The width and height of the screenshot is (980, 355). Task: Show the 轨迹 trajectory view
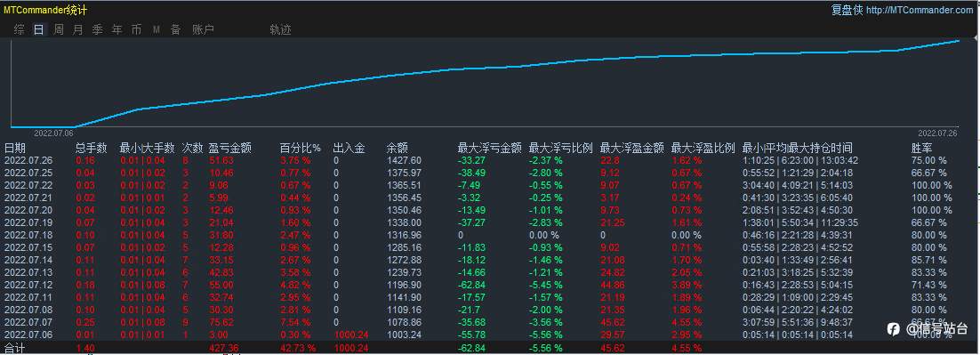(280, 29)
